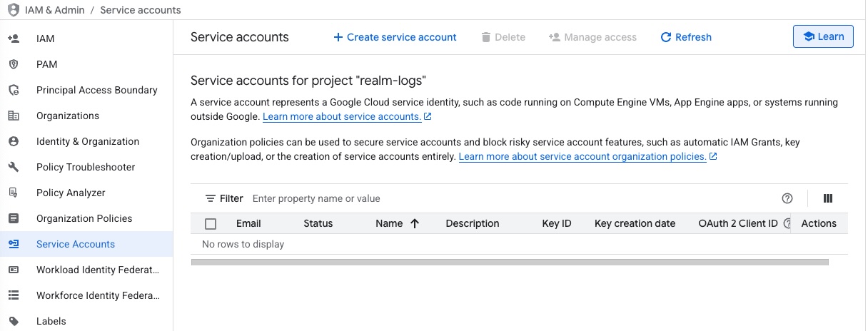
Task: Click the Workload Identity Federation icon
Action: point(14,270)
